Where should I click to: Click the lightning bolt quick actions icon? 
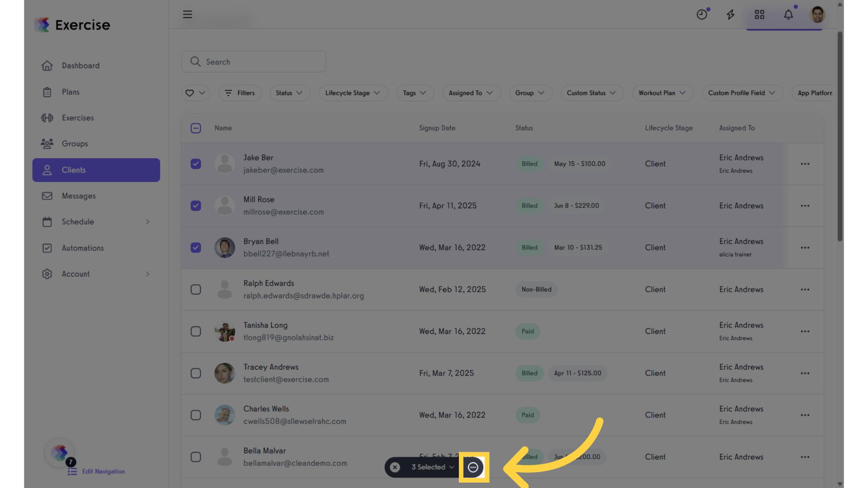point(731,14)
